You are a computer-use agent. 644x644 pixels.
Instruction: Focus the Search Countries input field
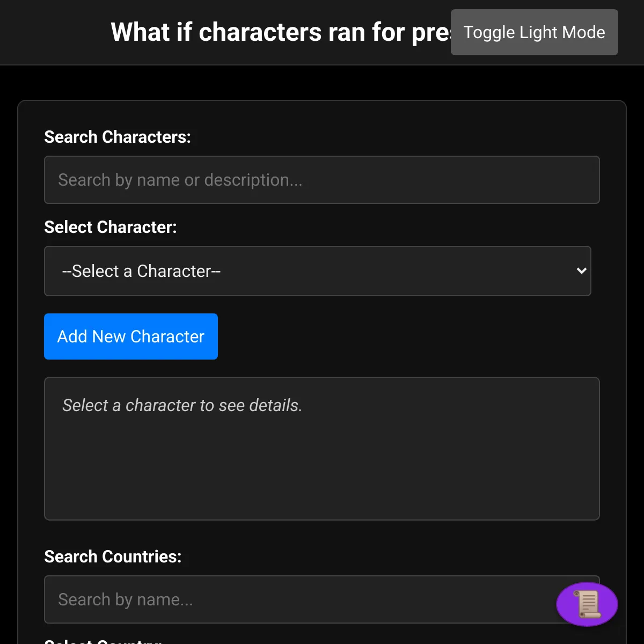click(322, 599)
